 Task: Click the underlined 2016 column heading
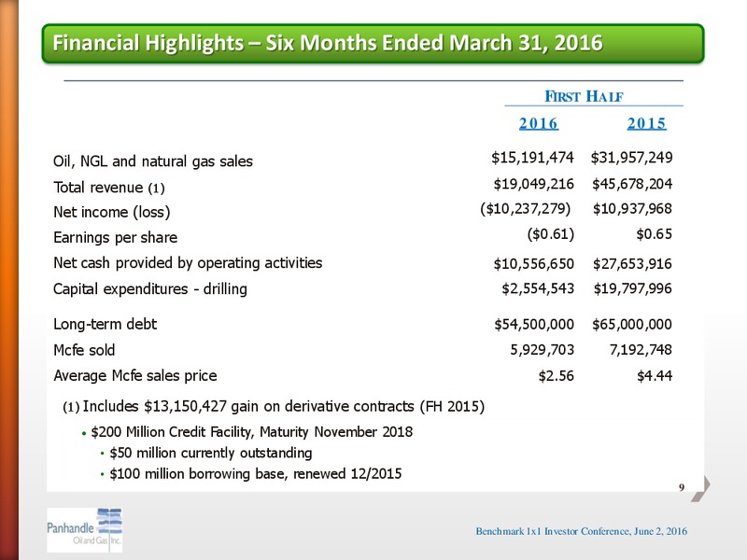pyautogui.click(x=539, y=123)
